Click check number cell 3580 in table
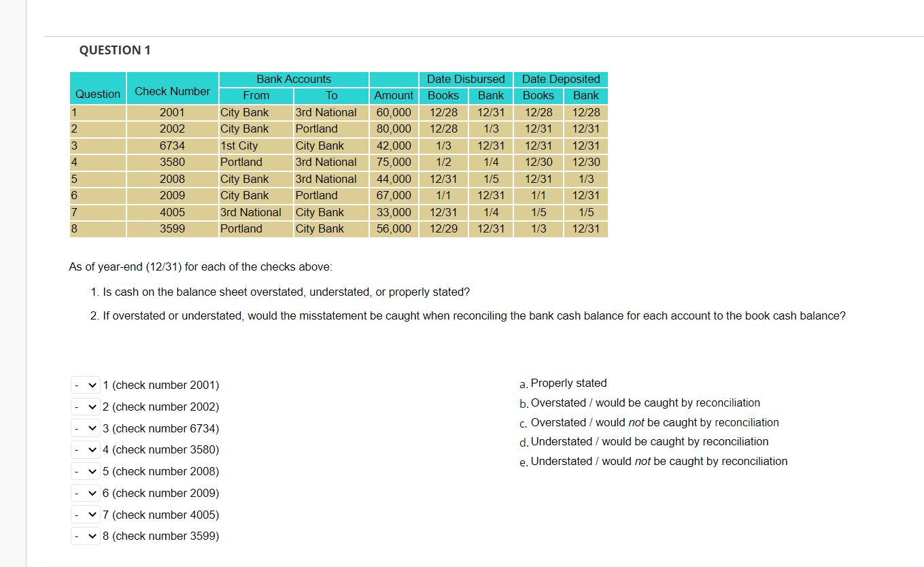924x567 pixels. click(x=172, y=162)
